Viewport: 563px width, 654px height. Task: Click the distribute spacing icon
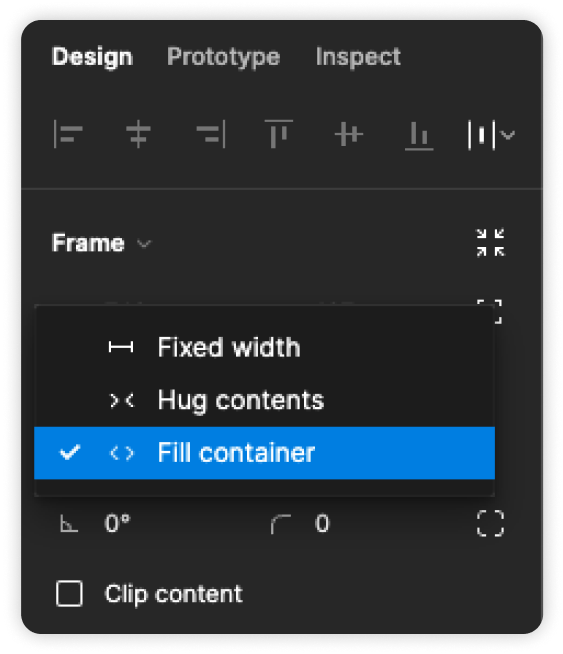coord(482,135)
